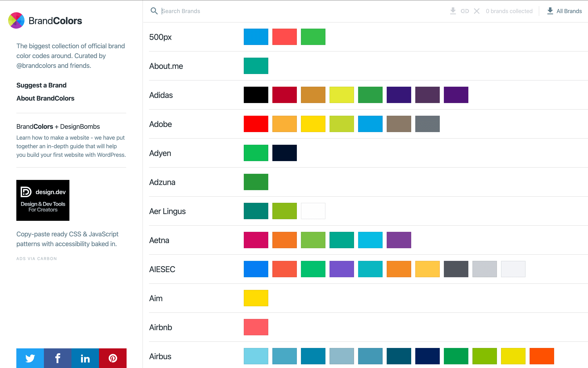Copy the dark navy Adyen swatch
588x368 pixels.
point(285,153)
